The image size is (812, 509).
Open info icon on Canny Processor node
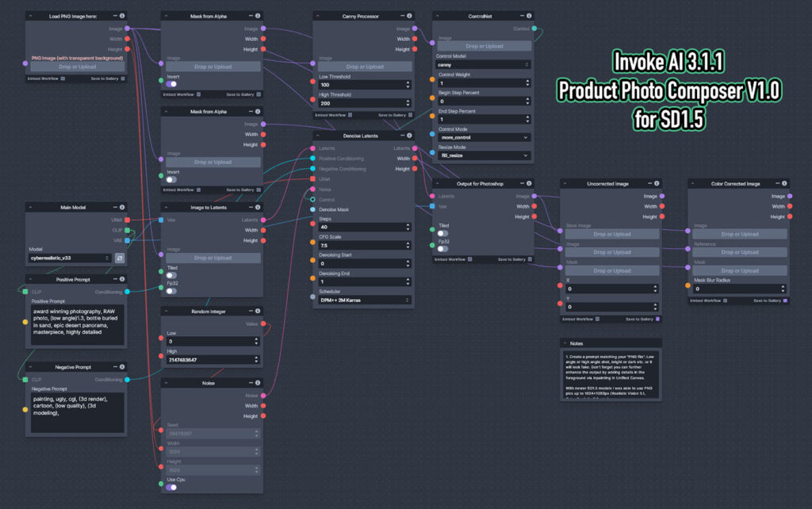click(409, 16)
